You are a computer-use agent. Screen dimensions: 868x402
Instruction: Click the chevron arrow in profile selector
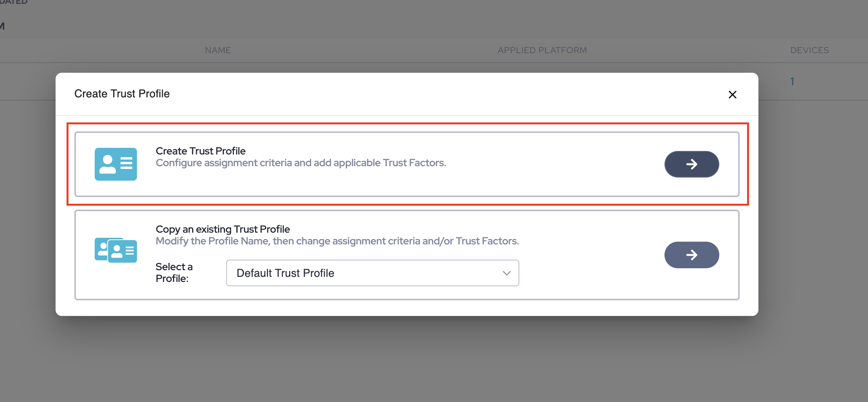coord(506,273)
